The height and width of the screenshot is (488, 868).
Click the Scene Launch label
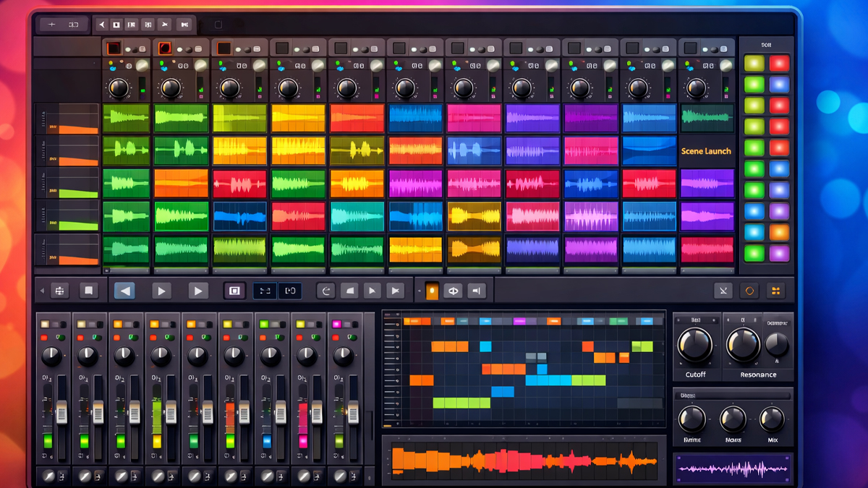(706, 151)
